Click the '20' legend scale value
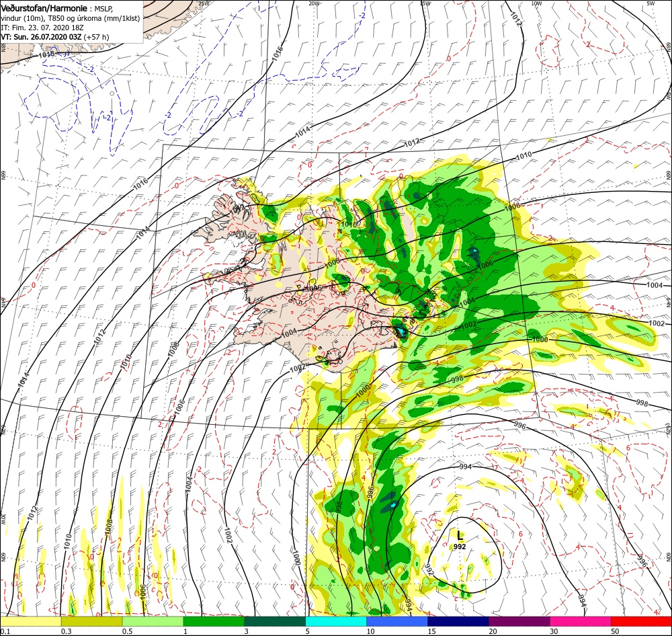 (x=493, y=631)
